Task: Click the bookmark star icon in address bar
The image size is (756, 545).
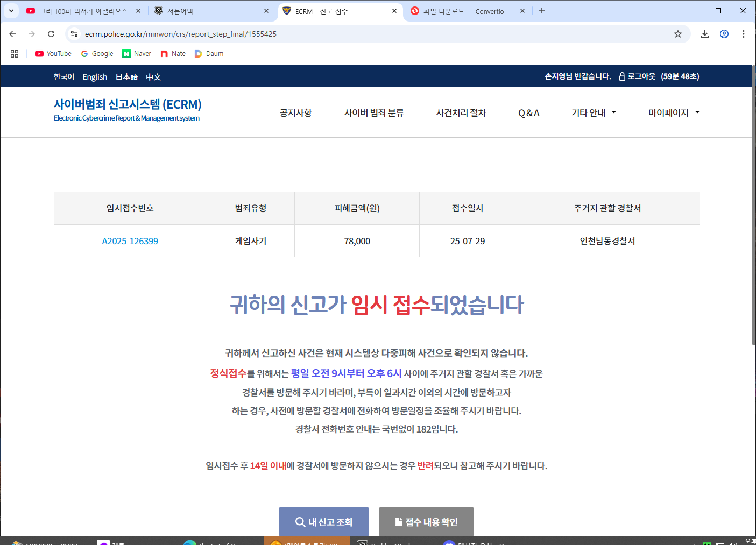Action: coord(678,34)
